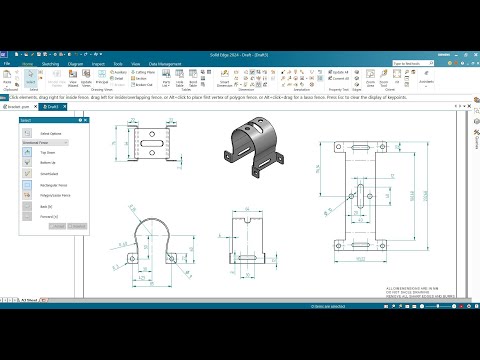Close the Bracket.psm document tab
Viewport: 480px width, 360px height.
(x=35, y=106)
